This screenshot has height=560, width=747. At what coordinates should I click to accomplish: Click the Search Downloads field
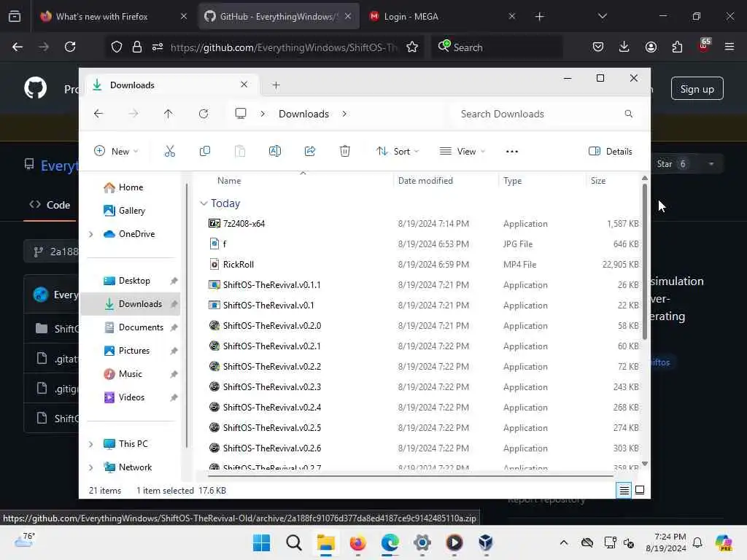[546, 114]
